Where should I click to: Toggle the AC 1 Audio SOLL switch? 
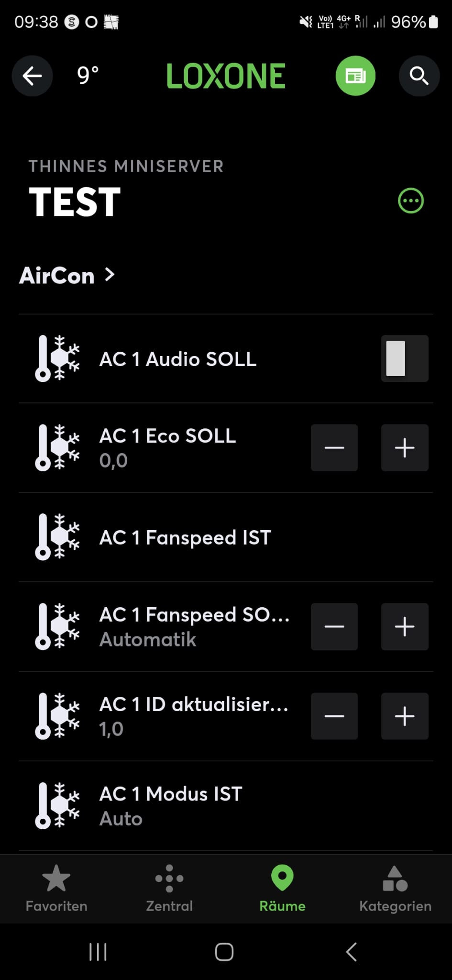click(404, 358)
